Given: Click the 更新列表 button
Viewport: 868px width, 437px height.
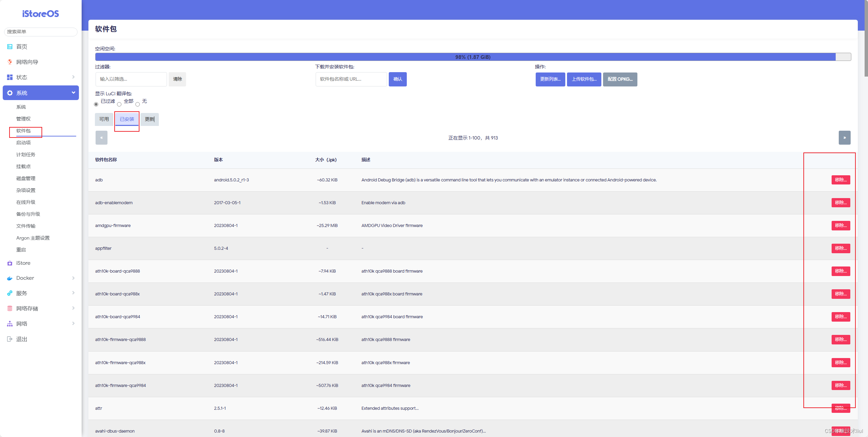Looking at the screenshot, I should click(550, 79).
